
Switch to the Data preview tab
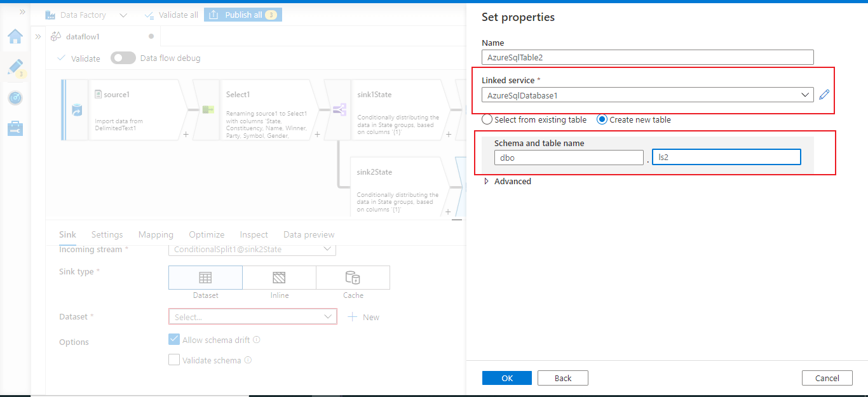click(x=309, y=234)
